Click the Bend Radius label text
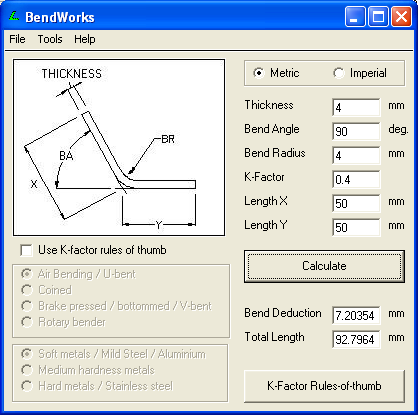This screenshot has height=415, width=418. pos(275,153)
